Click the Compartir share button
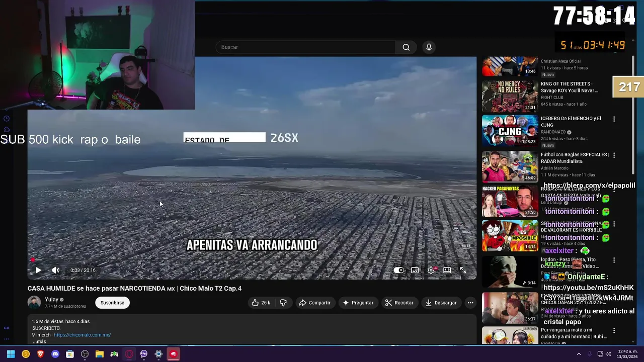 click(x=314, y=303)
